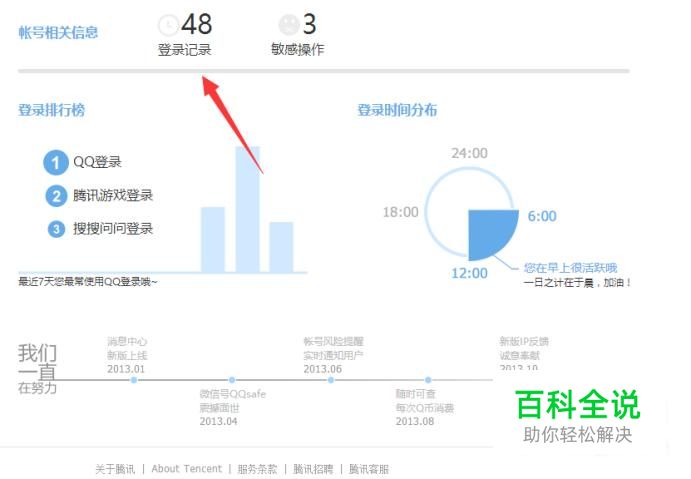Open the 48 登录记录 tab
The height and width of the screenshot is (479, 691).
[185, 35]
